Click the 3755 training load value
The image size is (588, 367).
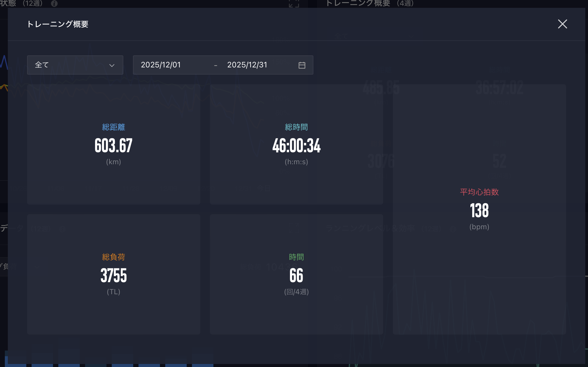[x=113, y=276]
